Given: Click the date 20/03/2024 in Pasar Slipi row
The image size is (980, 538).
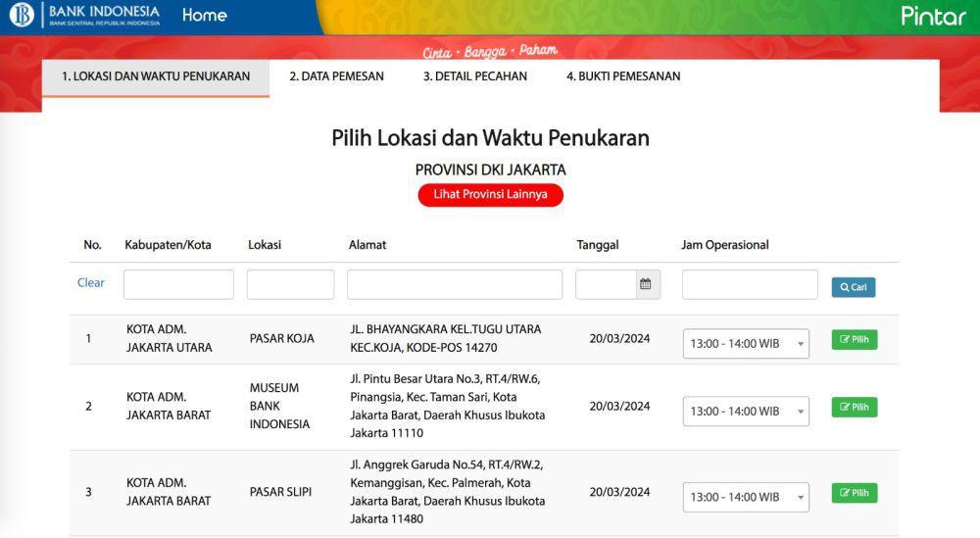Looking at the screenshot, I should (x=619, y=492).
